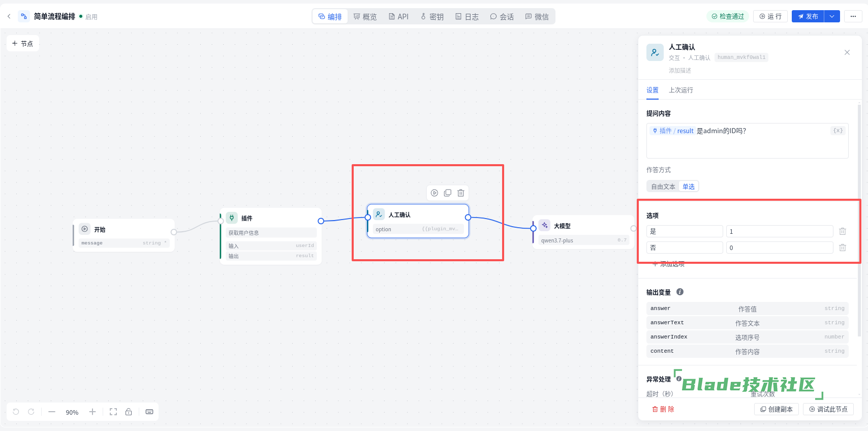Click the workflow icon beside 简单流程编排
The image size is (868, 431).
pyautogui.click(x=24, y=16)
